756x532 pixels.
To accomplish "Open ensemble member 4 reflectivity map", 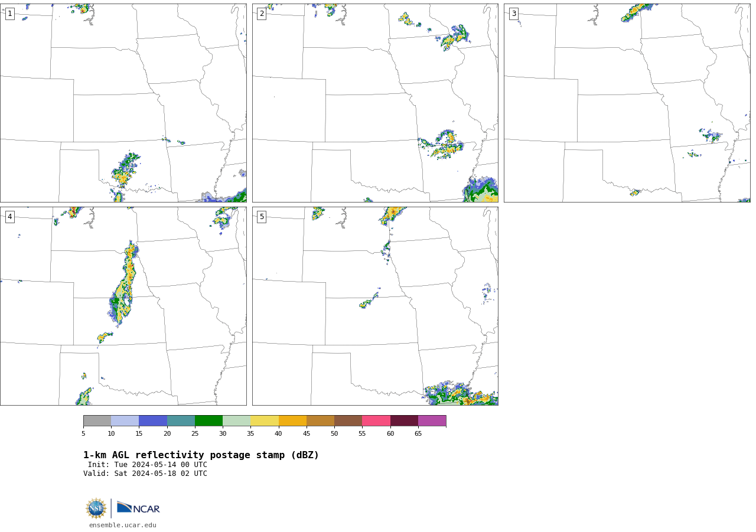I will point(123,306).
